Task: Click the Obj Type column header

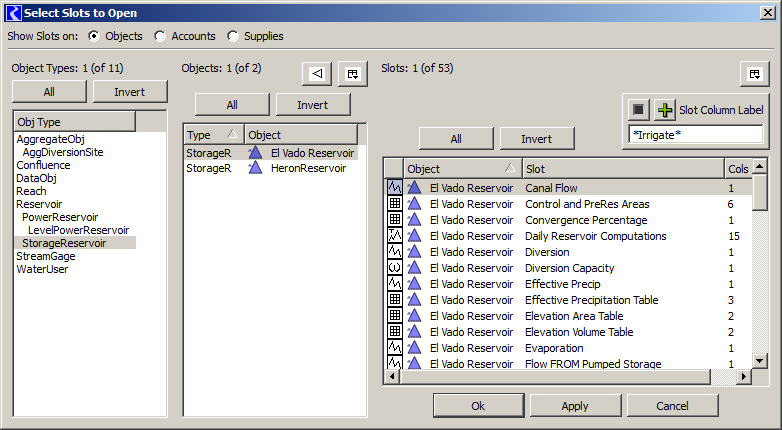Action: [x=74, y=122]
